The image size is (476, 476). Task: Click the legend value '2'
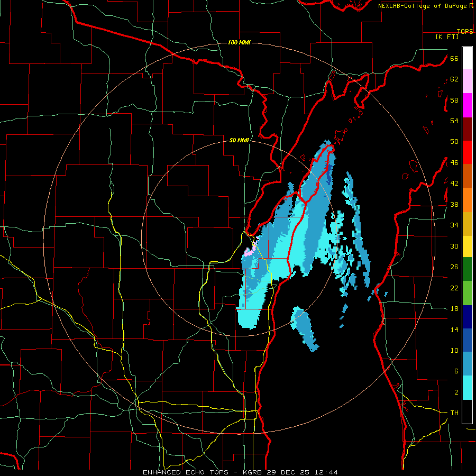click(x=456, y=392)
